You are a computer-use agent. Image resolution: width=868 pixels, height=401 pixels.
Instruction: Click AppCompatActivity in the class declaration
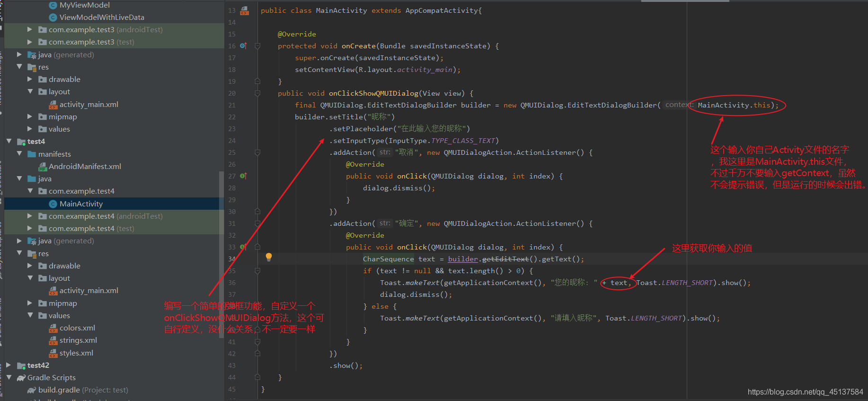pos(442,10)
